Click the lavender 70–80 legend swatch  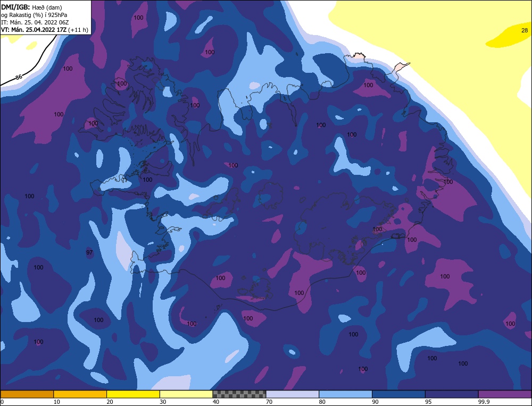click(293, 394)
